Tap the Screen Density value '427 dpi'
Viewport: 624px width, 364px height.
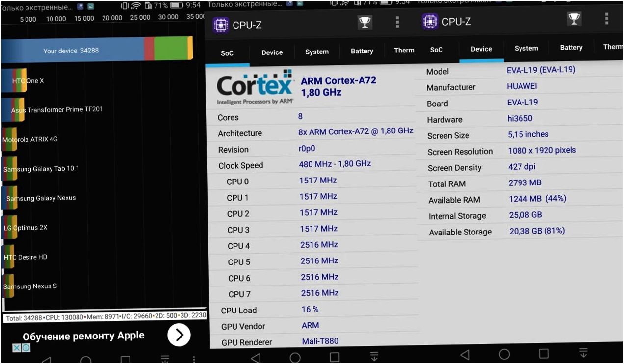(x=522, y=167)
